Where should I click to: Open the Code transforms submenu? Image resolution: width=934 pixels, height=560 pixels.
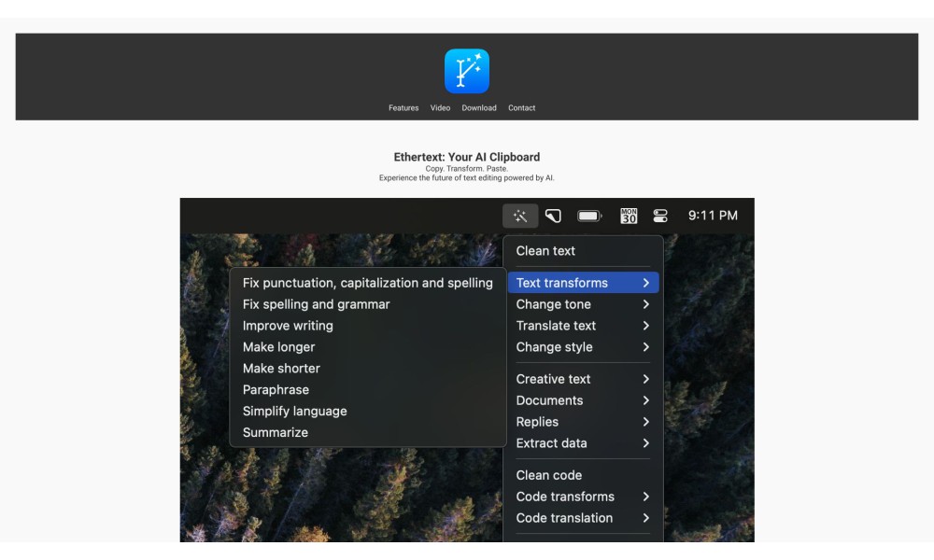[x=583, y=497]
